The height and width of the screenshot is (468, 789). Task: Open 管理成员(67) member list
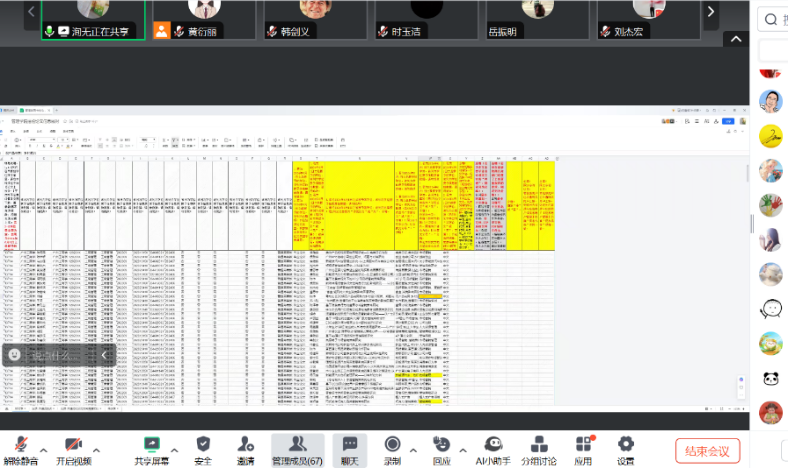click(x=297, y=448)
